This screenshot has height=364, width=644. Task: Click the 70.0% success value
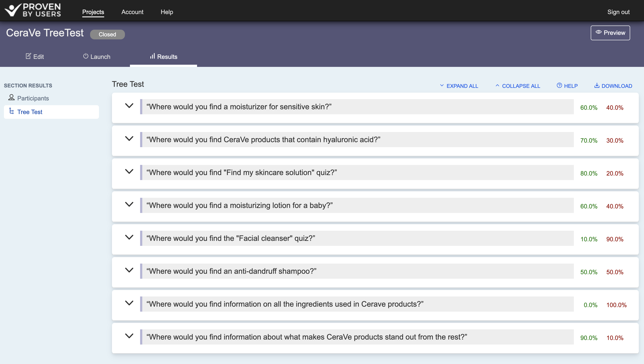(x=589, y=140)
